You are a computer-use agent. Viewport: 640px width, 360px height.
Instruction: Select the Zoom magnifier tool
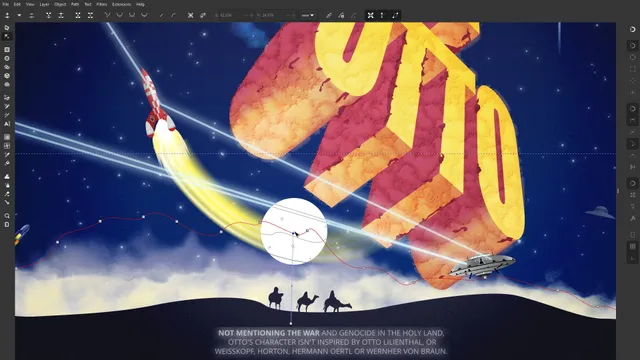[7, 216]
